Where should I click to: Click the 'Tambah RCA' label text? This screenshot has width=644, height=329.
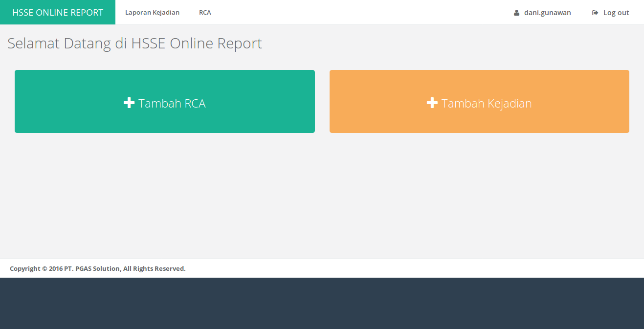(172, 104)
